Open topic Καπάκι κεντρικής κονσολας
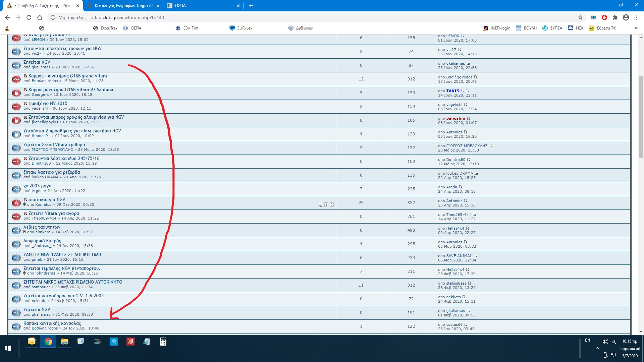Image resolution: width=644 pixels, height=362 pixels. click(52, 323)
